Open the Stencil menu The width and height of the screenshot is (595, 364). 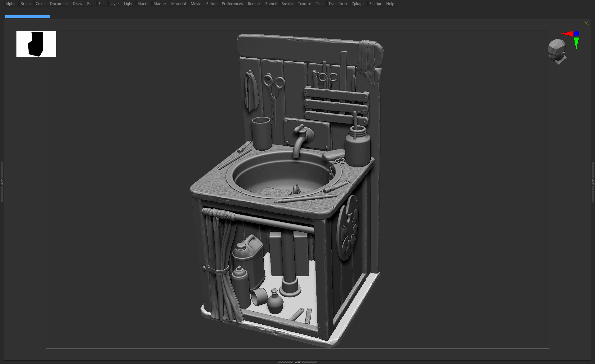tap(271, 3)
